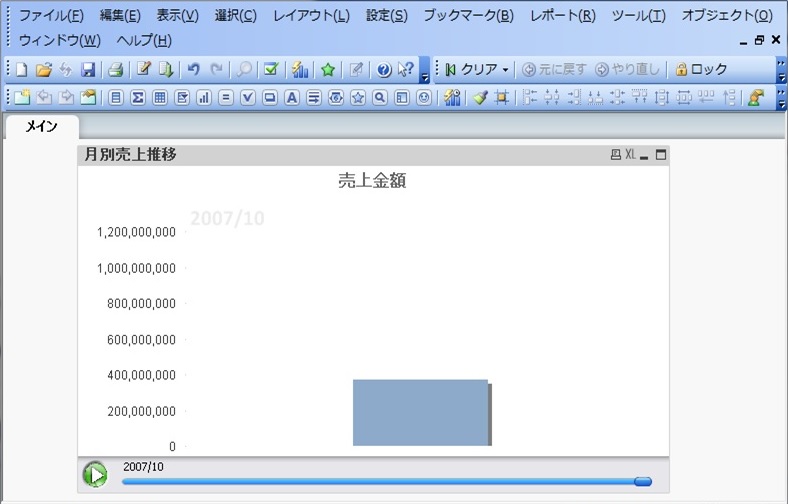Open standard toolbar options overflow arrow

(x=425, y=77)
